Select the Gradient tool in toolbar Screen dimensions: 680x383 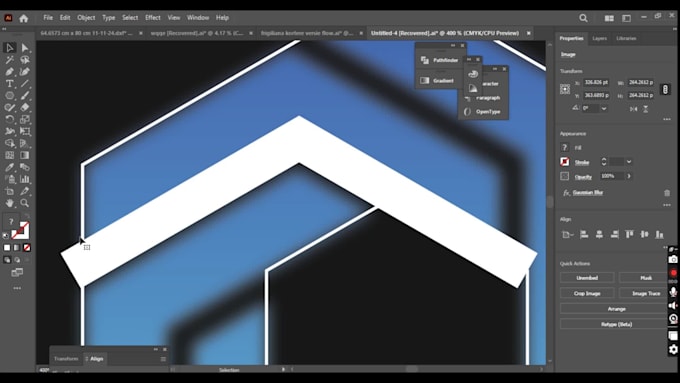25,155
